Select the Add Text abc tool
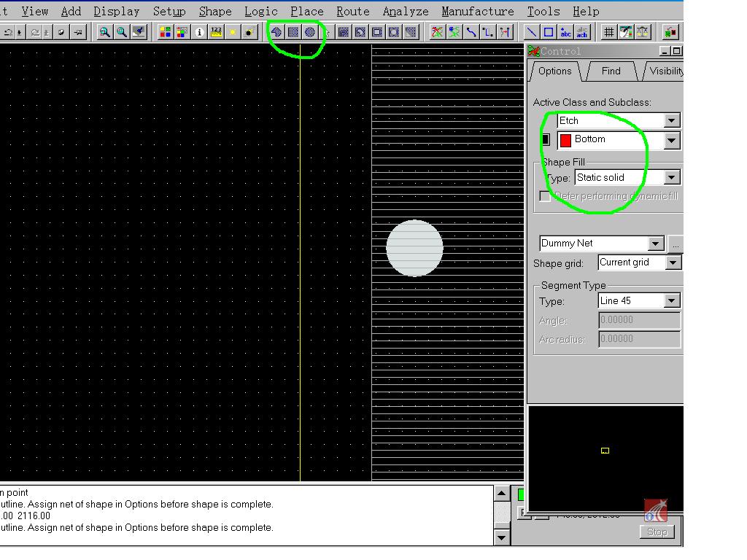 tap(565, 32)
